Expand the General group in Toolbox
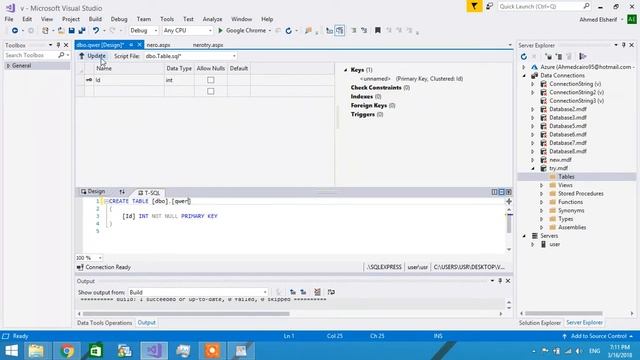This screenshot has width=640, height=360. pyautogui.click(x=8, y=66)
